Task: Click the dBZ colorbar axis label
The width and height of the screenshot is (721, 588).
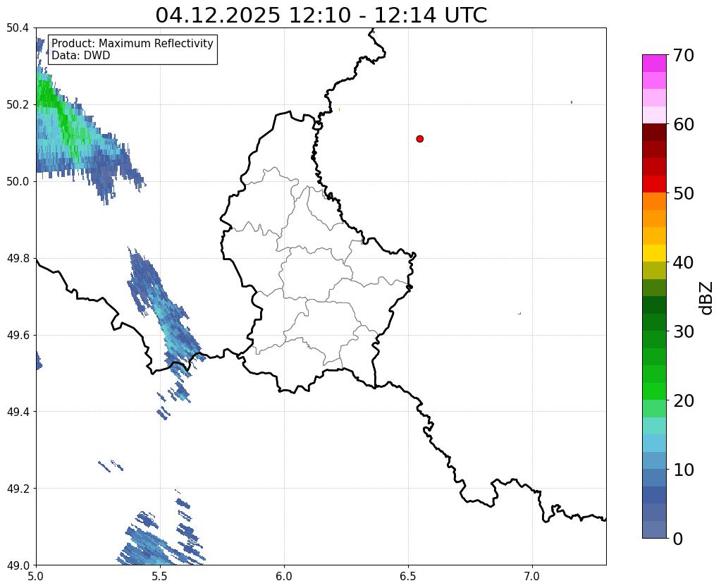Action: 707,298
